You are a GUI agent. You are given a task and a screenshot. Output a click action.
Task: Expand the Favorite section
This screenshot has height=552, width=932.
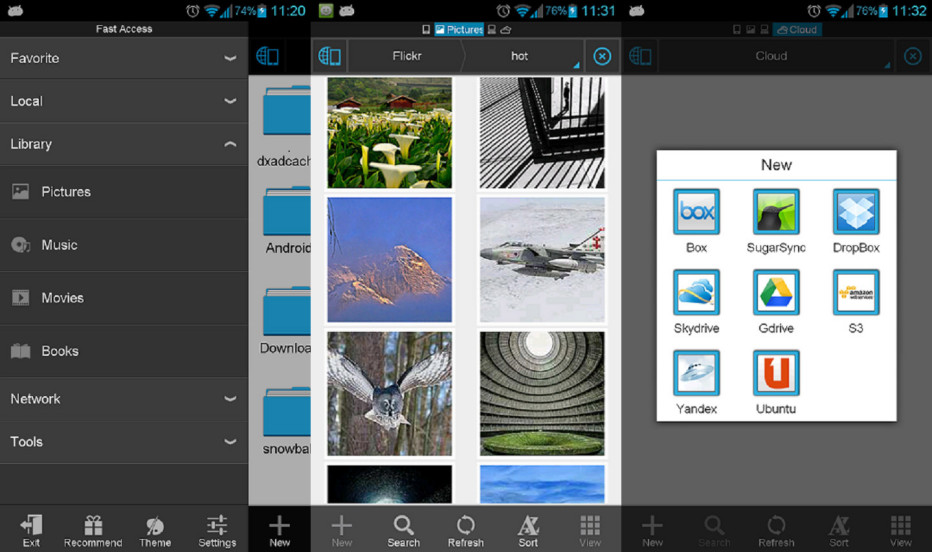pyautogui.click(x=123, y=58)
